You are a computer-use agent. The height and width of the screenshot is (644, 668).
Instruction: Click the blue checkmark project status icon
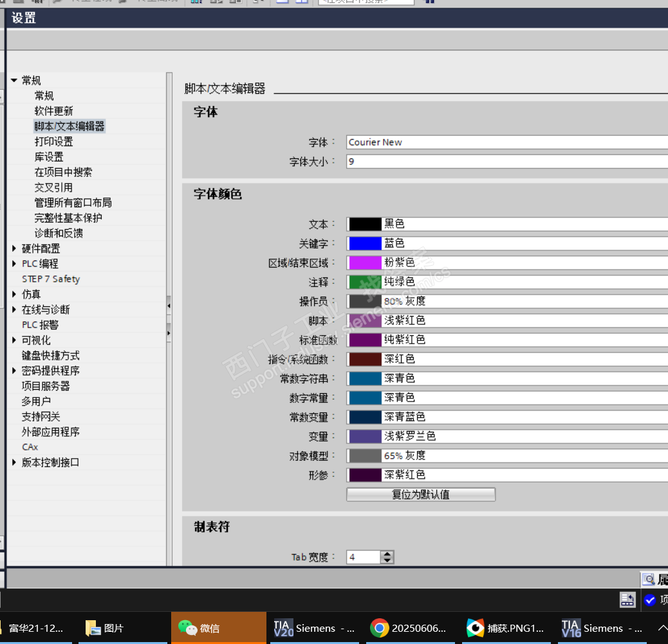(650, 600)
